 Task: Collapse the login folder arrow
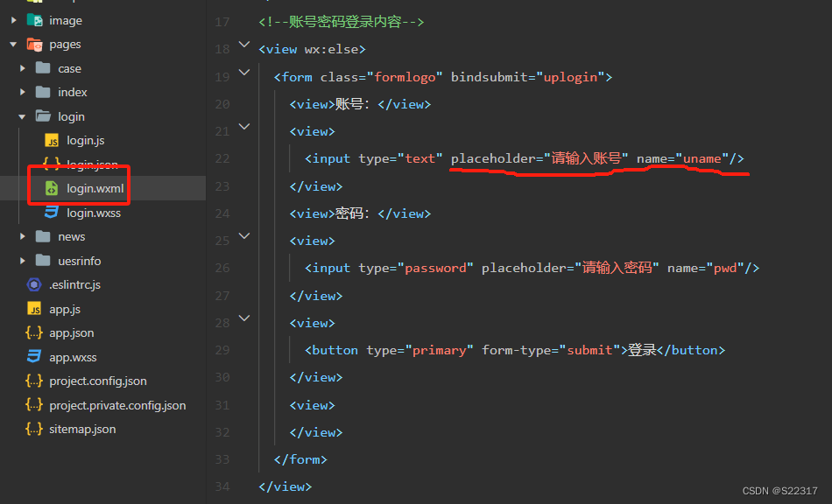pos(22,116)
